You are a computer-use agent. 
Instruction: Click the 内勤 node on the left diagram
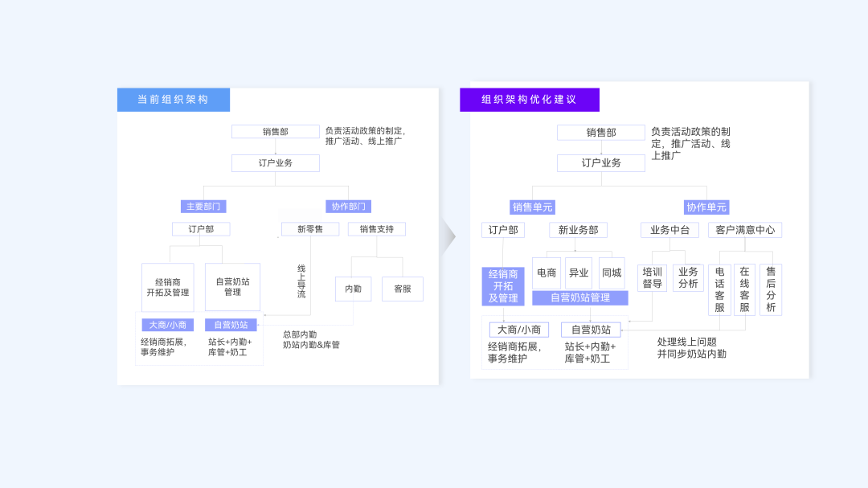click(354, 289)
